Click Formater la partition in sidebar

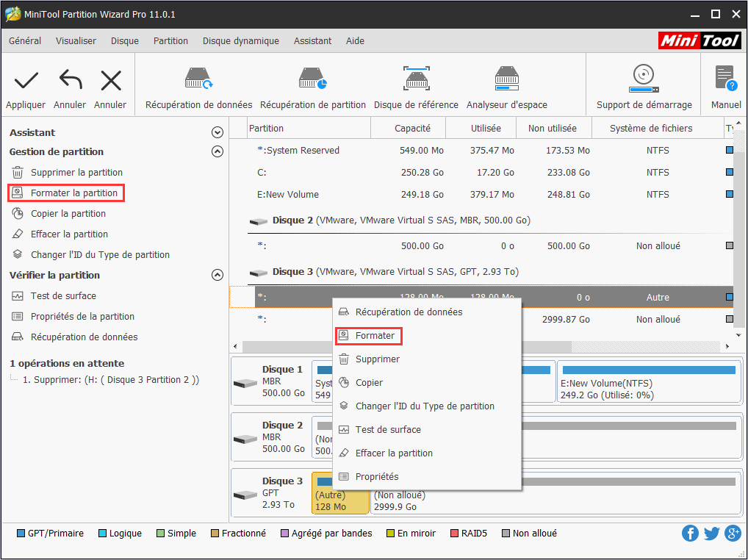pos(73,193)
